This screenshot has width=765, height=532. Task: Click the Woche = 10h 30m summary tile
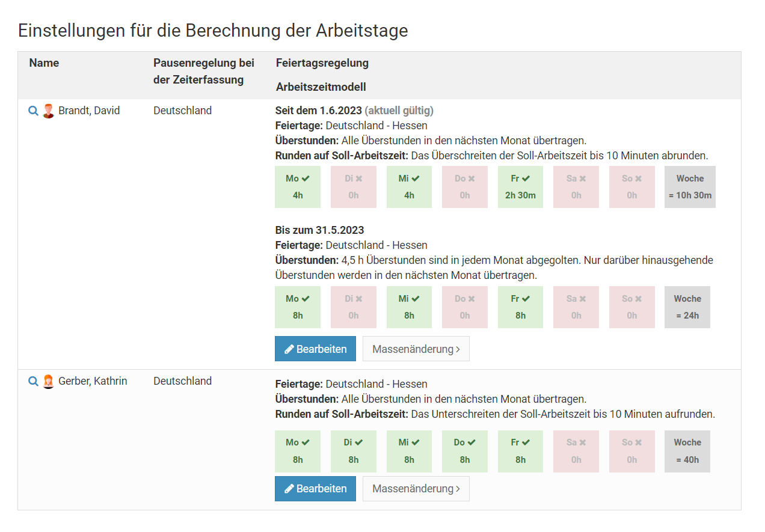pos(690,187)
